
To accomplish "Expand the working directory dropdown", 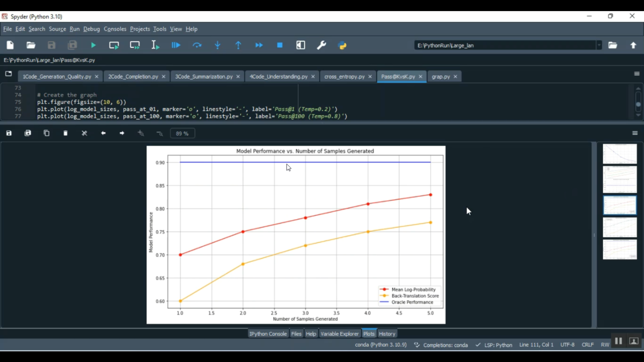I will (x=599, y=45).
